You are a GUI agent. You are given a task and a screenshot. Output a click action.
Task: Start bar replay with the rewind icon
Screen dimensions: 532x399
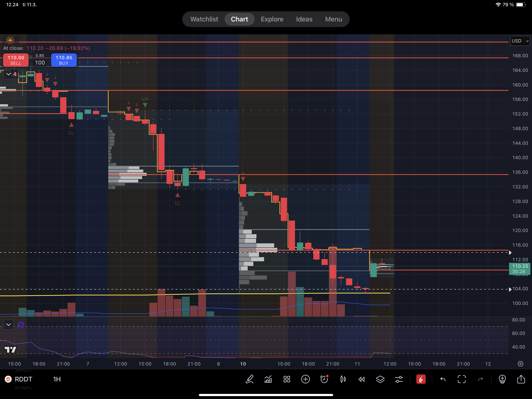point(361,379)
